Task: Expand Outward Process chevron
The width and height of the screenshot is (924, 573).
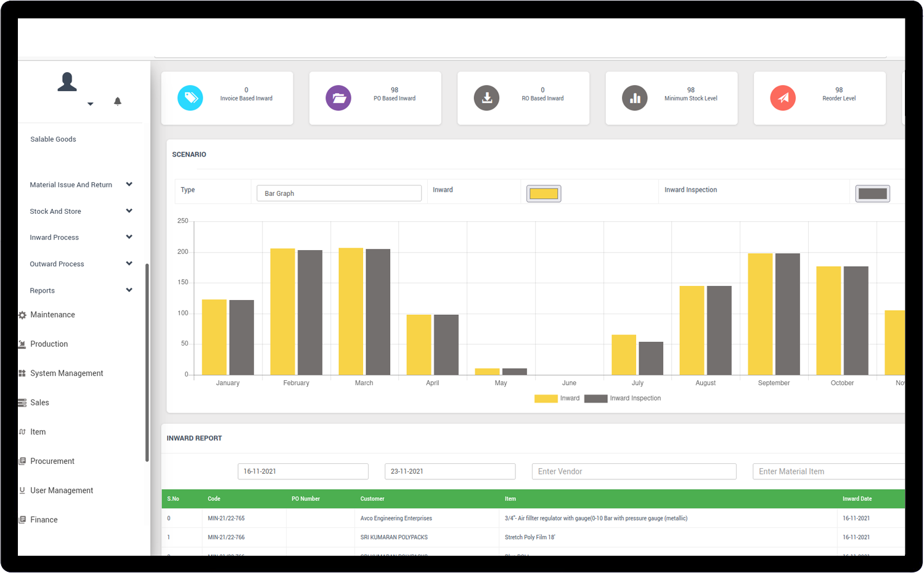Action: pos(129,263)
